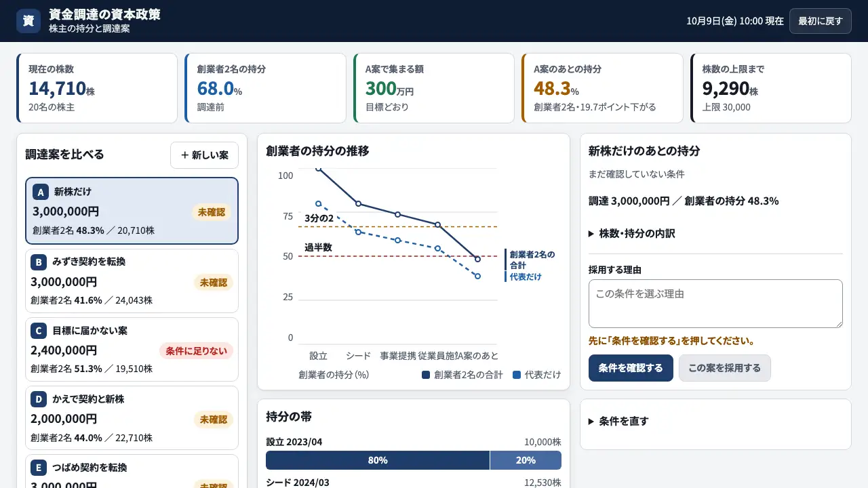Click the 創業者2名の持分 68.0% card
The height and width of the screenshot is (488, 868).
pyautogui.click(x=265, y=88)
